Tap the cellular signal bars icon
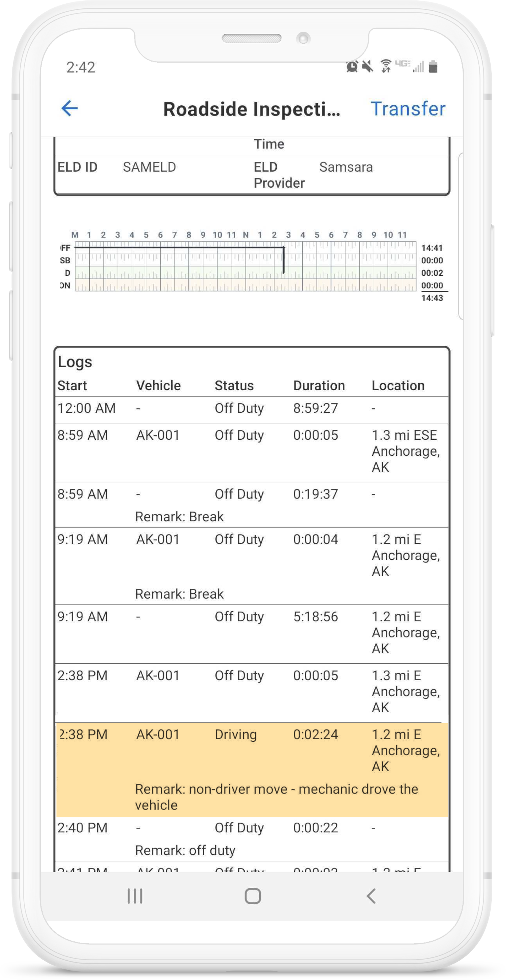506x980 pixels. [418, 67]
